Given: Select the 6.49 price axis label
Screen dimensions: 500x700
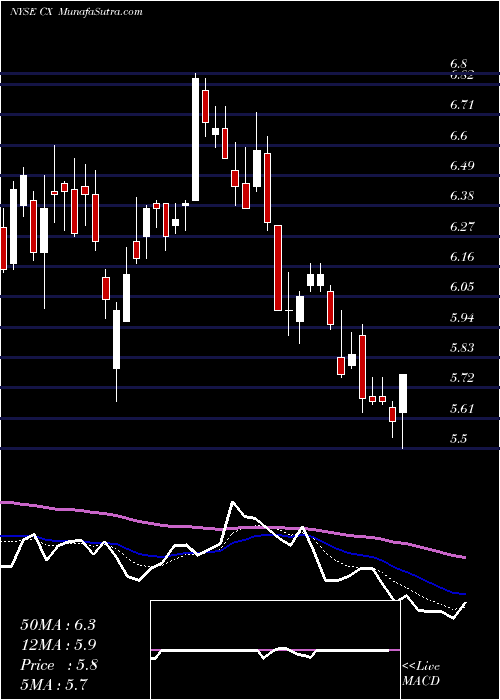Looking at the screenshot, I should click(x=461, y=166).
